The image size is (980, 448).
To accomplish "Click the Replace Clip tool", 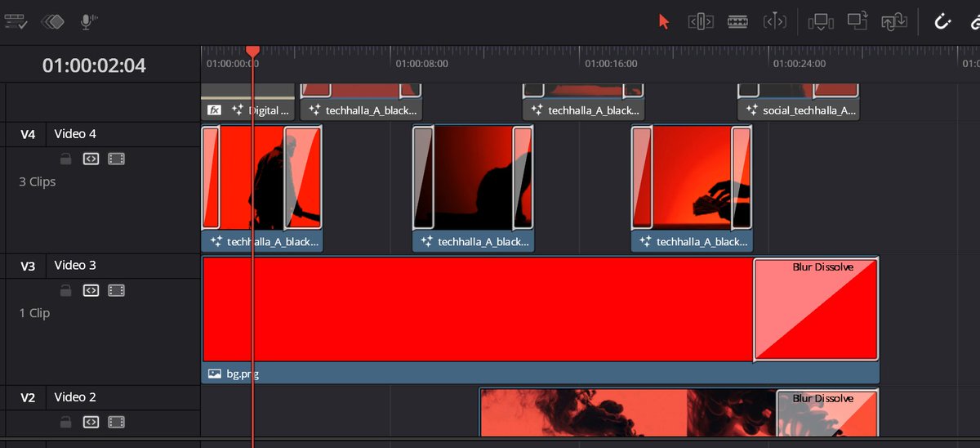I will (x=894, y=22).
